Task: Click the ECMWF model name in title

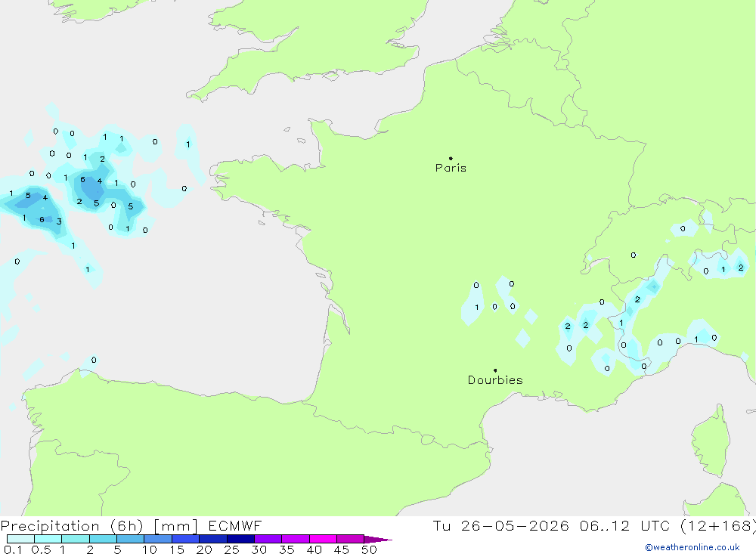Action: tap(235, 526)
